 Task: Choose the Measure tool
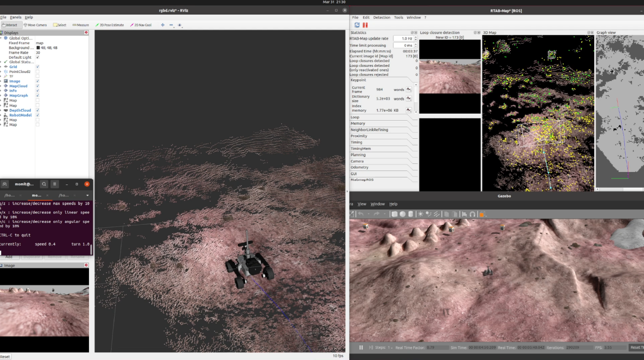pyautogui.click(x=80, y=25)
